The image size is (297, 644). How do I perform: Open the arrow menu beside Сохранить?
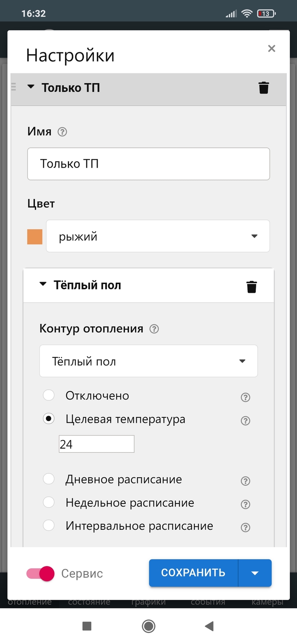click(x=255, y=573)
